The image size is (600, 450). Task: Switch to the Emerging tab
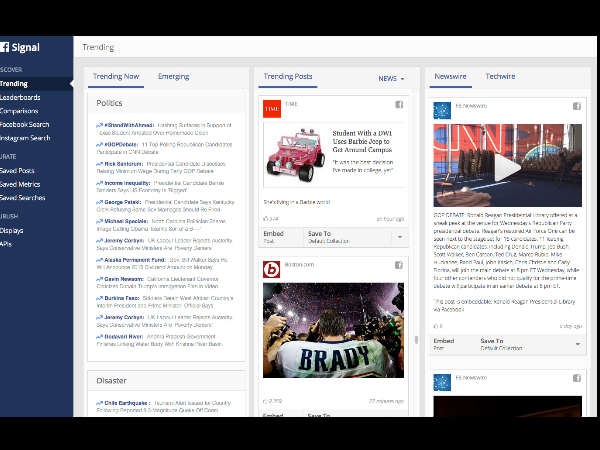pyautogui.click(x=174, y=77)
